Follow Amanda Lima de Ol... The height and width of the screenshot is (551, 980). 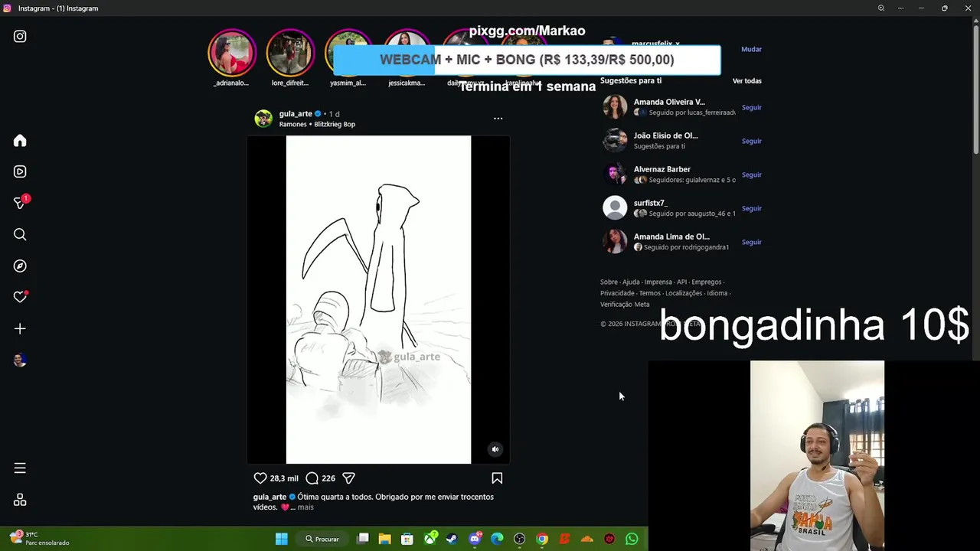click(x=751, y=242)
